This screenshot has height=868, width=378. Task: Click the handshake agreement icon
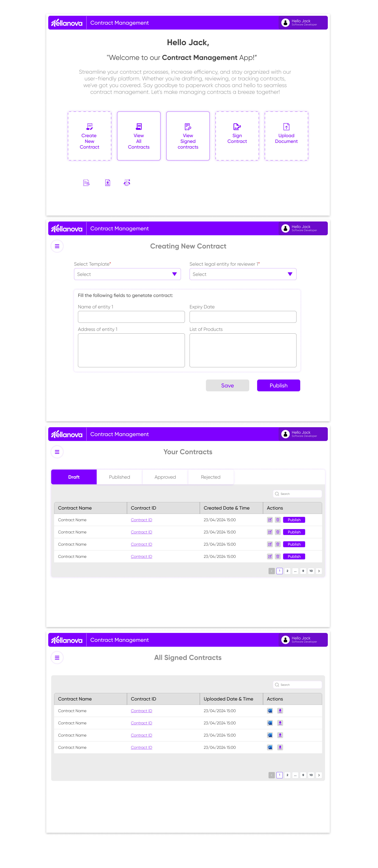click(127, 182)
